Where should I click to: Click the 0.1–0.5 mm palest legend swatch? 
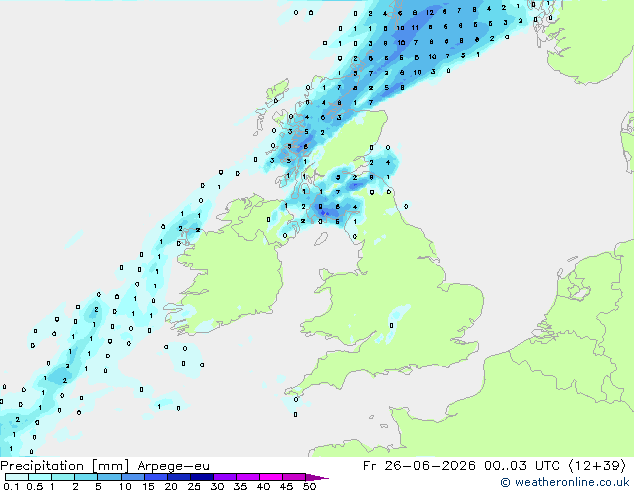(17, 477)
